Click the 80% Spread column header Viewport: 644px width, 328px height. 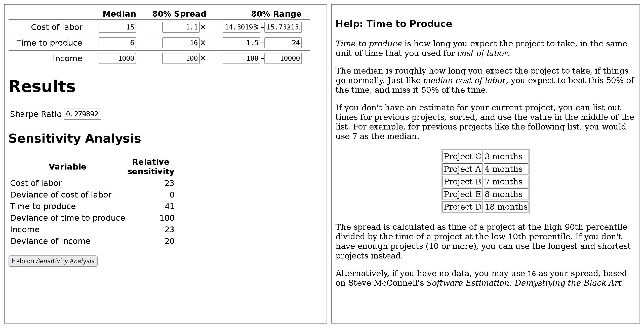point(179,14)
